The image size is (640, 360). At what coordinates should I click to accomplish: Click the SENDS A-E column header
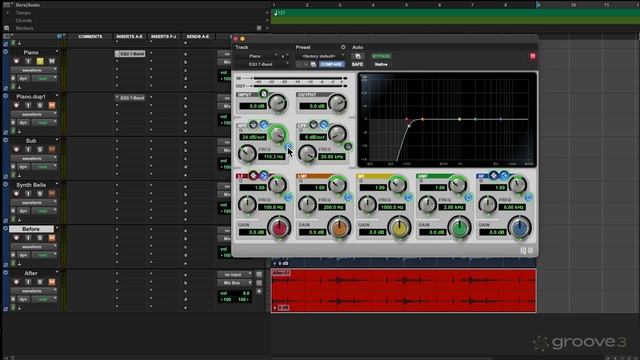point(198,37)
